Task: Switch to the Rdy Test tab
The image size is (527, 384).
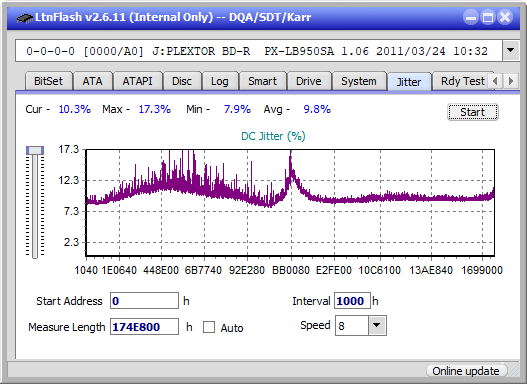Action: (x=462, y=81)
